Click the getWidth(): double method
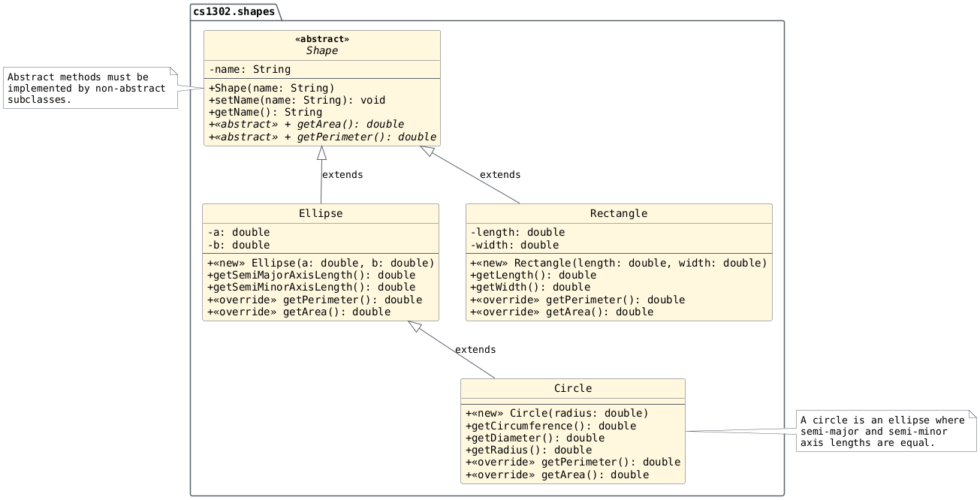Image resolution: width=980 pixels, height=500 pixels. point(529,287)
